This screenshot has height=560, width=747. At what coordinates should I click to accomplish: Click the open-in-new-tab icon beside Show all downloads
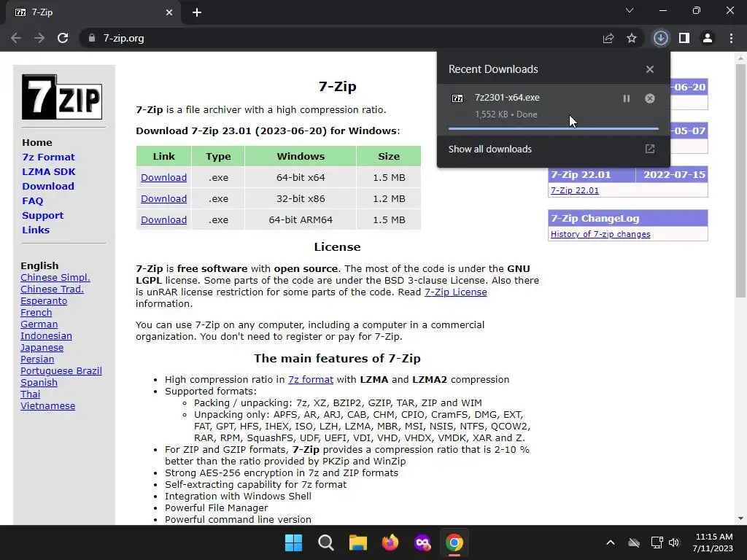[650, 149]
